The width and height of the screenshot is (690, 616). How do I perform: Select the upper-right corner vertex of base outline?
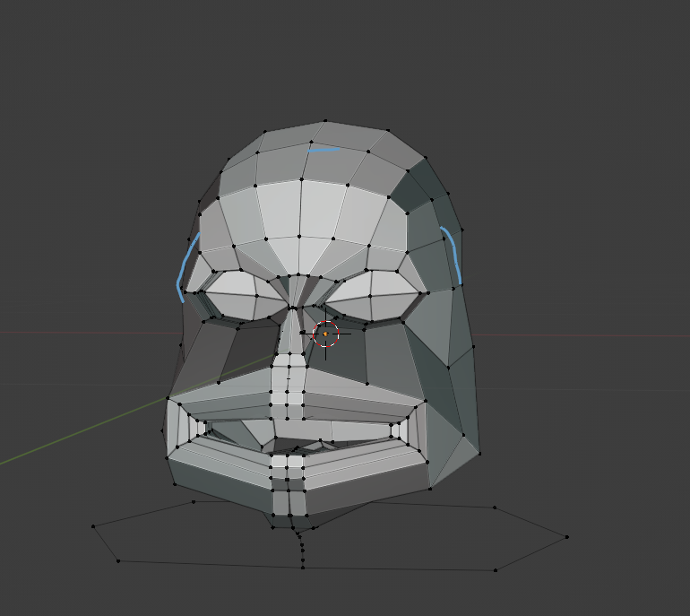tap(495, 508)
